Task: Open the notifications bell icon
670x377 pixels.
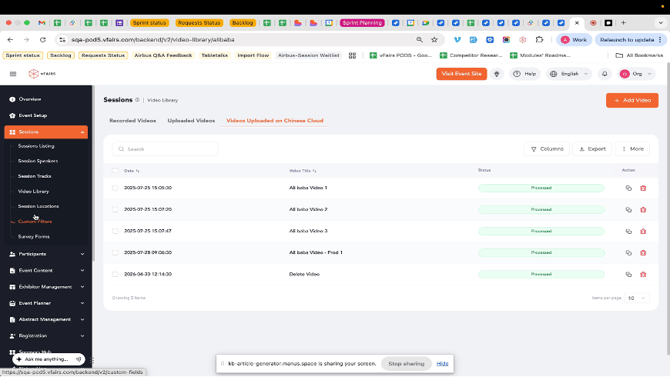Action: pos(605,74)
